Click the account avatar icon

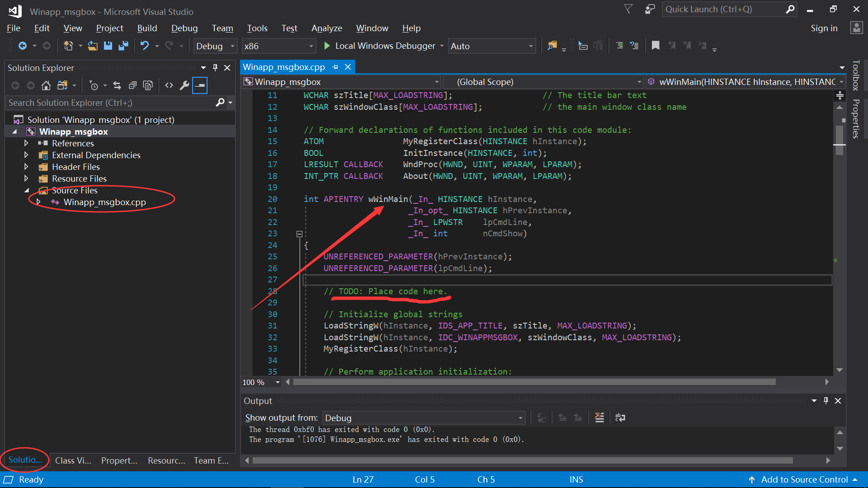[x=856, y=28]
